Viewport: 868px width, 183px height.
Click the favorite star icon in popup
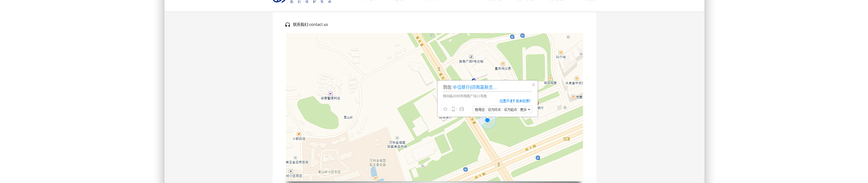coord(445,109)
